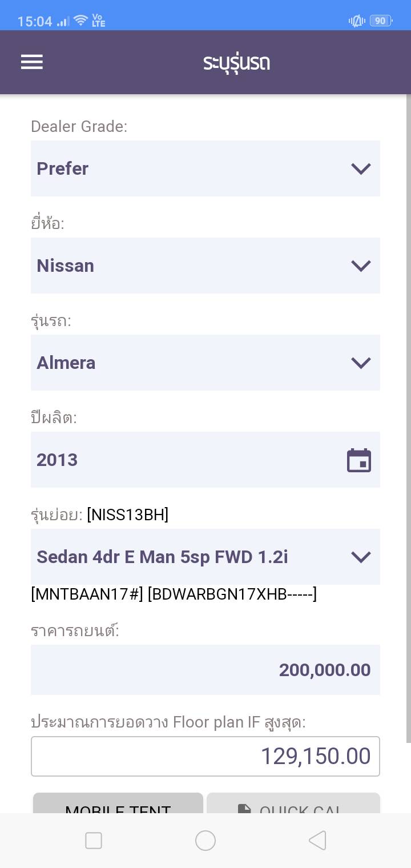Tap the mobile signal strength icon

63,22
